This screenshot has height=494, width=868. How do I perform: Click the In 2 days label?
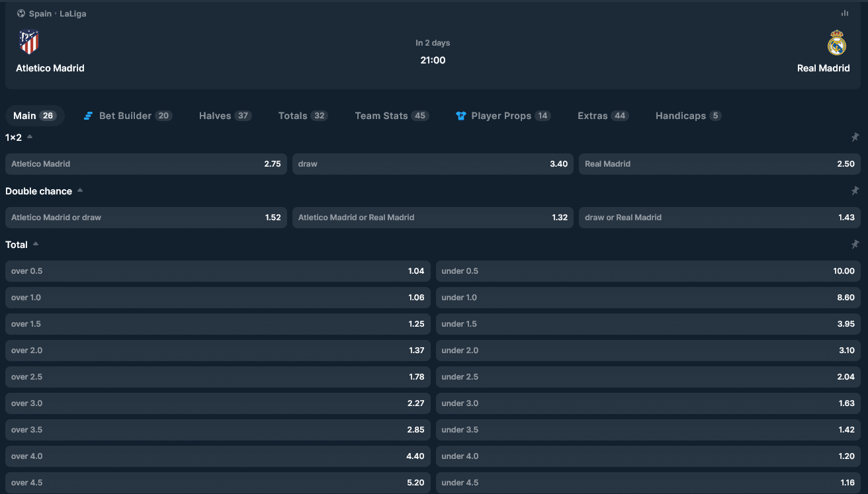(x=433, y=43)
